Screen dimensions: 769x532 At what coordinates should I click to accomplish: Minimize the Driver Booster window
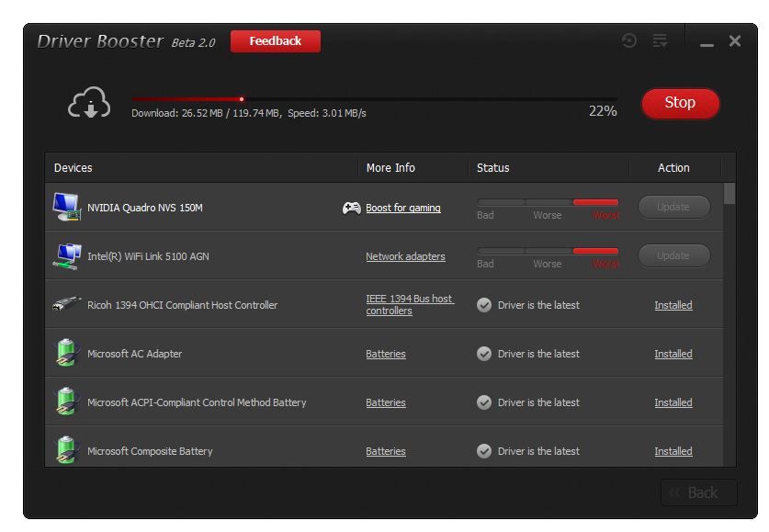coord(707,45)
